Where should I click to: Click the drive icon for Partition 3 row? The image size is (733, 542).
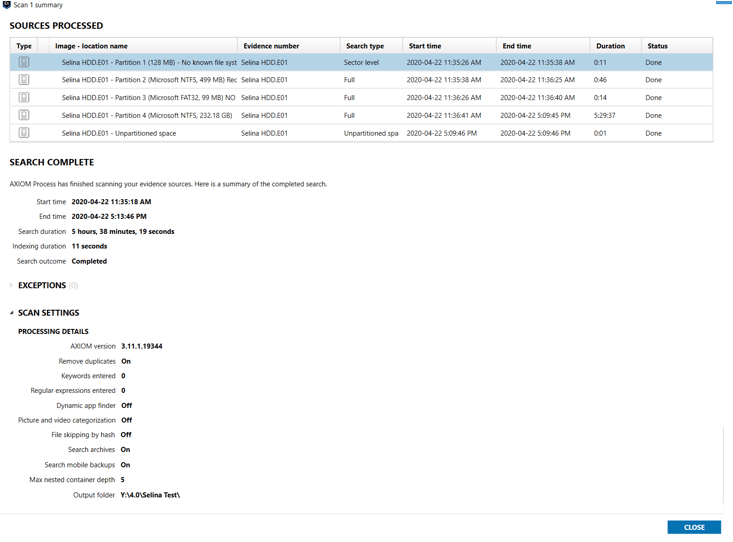click(24, 98)
